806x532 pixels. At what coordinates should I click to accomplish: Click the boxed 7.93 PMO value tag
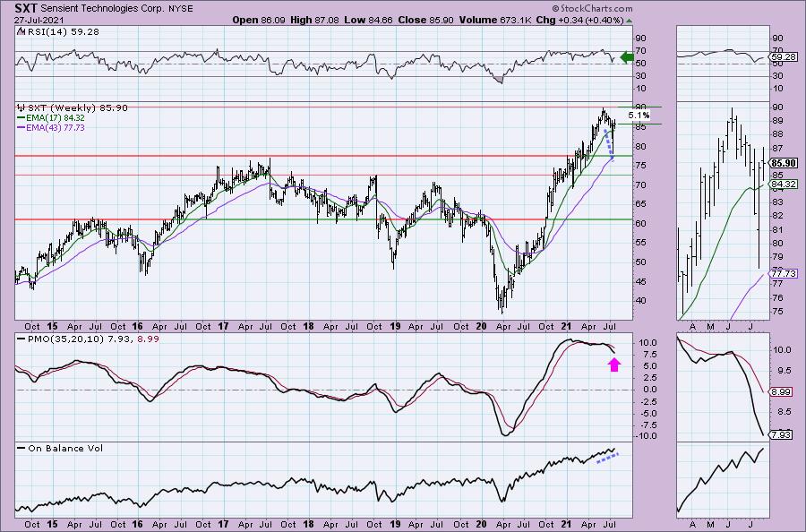click(781, 435)
